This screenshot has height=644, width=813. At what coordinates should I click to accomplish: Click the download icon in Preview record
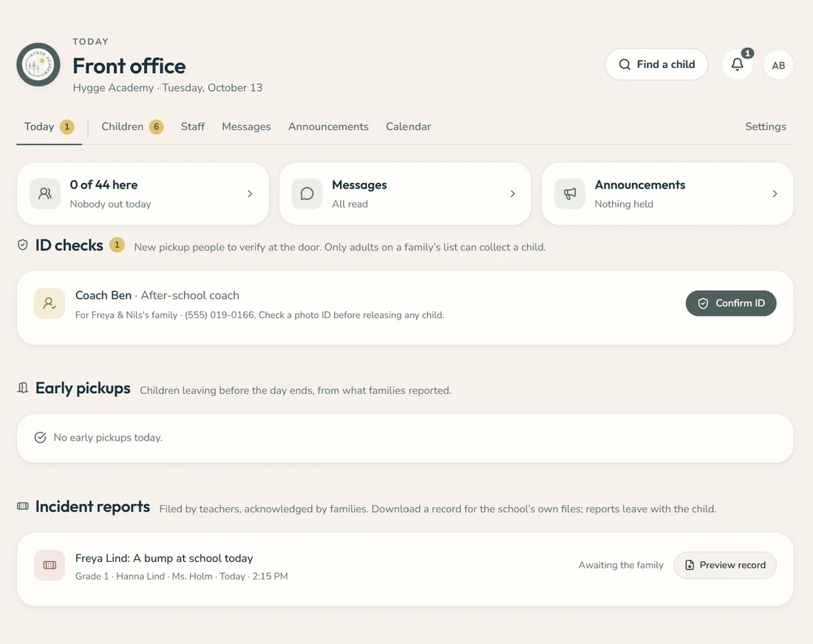point(690,565)
